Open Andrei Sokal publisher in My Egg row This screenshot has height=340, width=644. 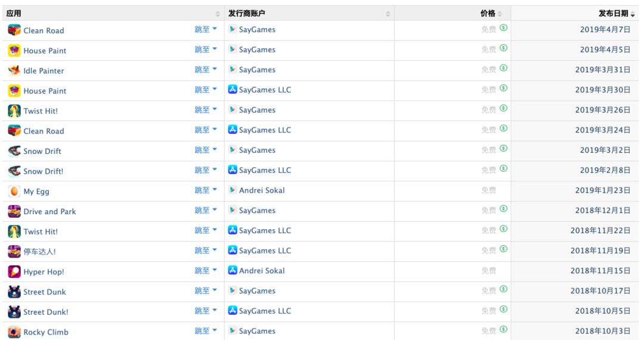[x=262, y=190]
